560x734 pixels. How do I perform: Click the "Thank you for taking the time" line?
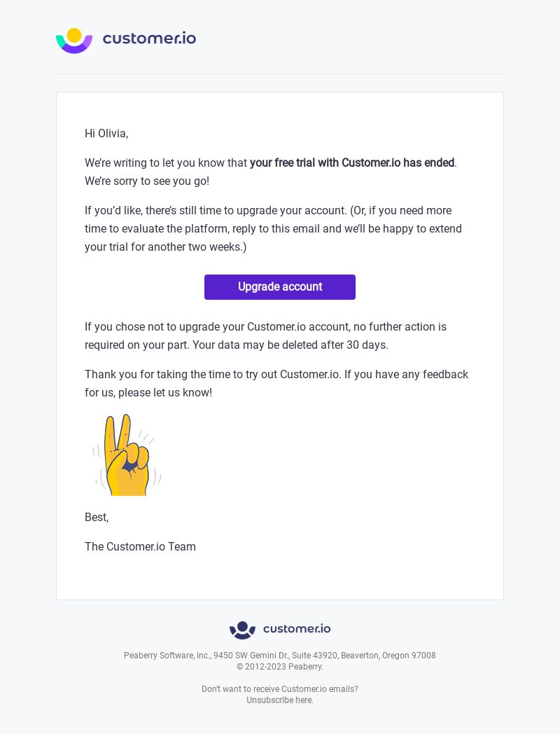click(x=276, y=375)
